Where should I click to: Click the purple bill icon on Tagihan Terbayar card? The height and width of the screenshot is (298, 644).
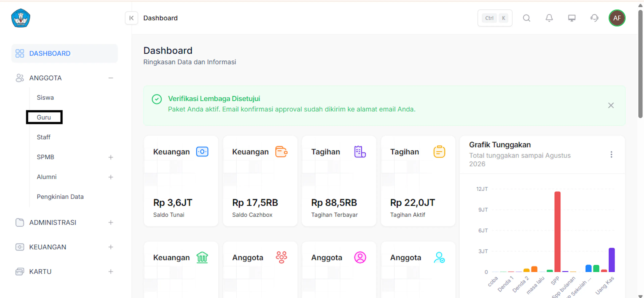pos(360,152)
